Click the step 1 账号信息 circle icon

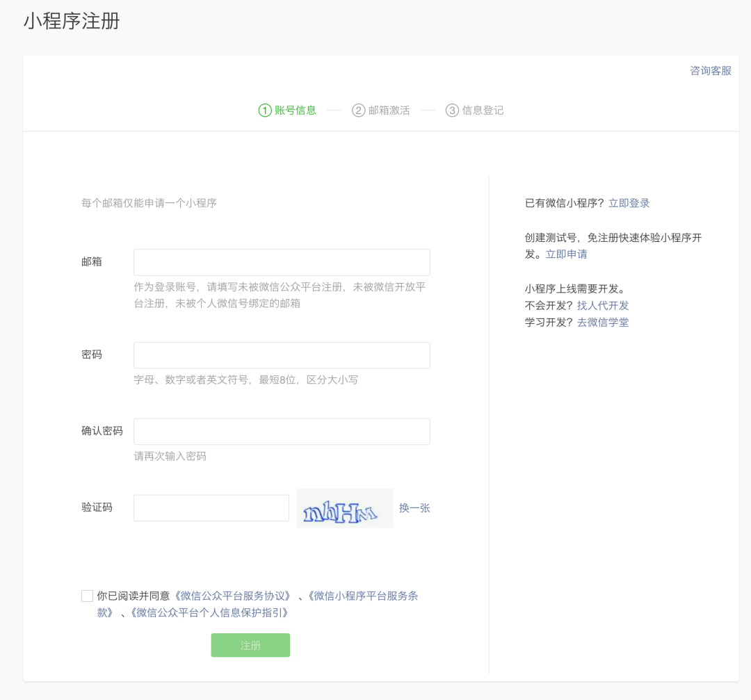click(265, 110)
